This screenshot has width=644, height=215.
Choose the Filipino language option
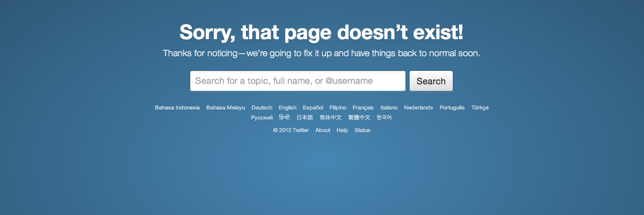[338, 107]
